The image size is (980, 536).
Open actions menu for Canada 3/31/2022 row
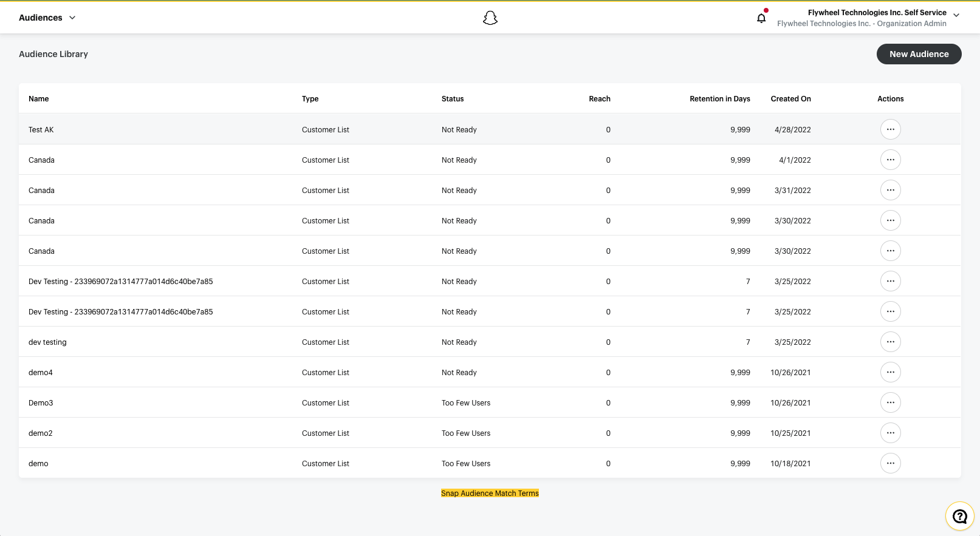(x=890, y=190)
